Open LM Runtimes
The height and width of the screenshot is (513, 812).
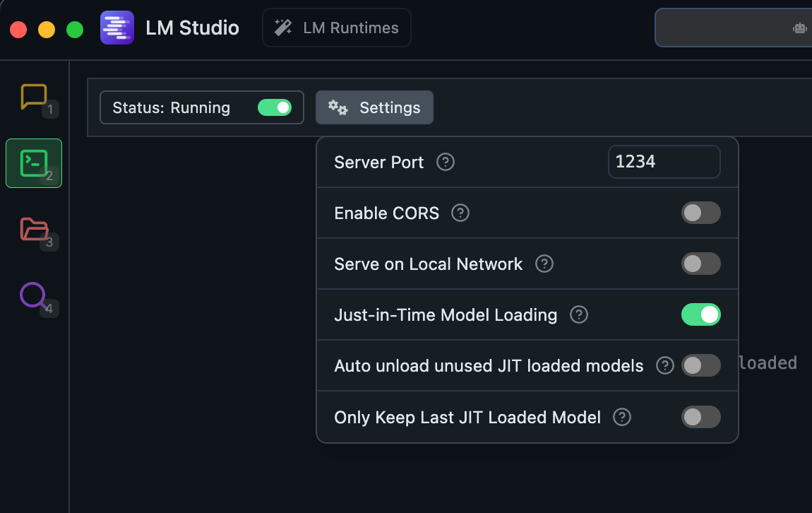point(337,28)
